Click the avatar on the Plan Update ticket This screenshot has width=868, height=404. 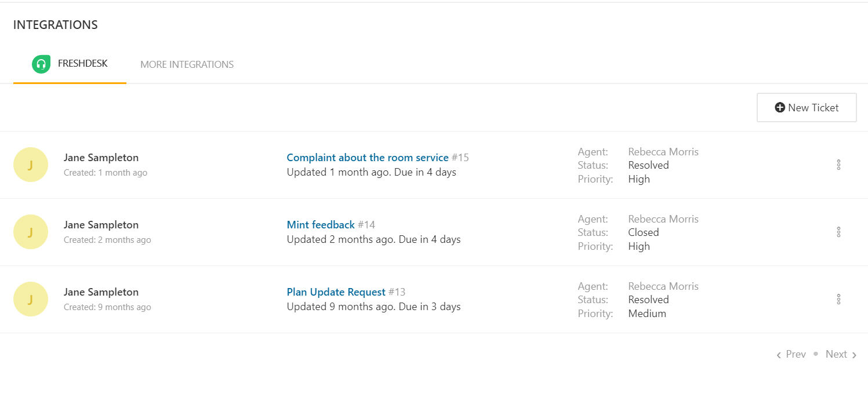pos(30,299)
